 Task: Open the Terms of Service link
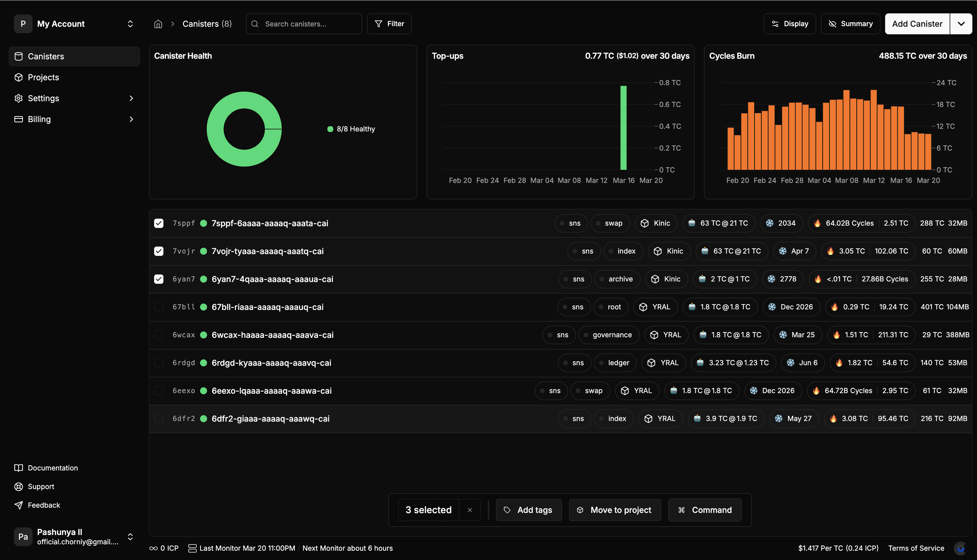916,548
